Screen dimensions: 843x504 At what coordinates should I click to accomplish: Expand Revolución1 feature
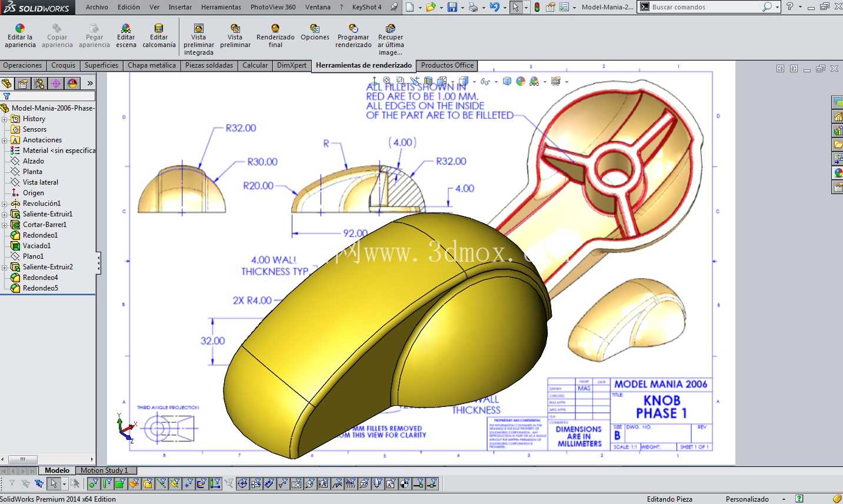(x=5, y=203)
